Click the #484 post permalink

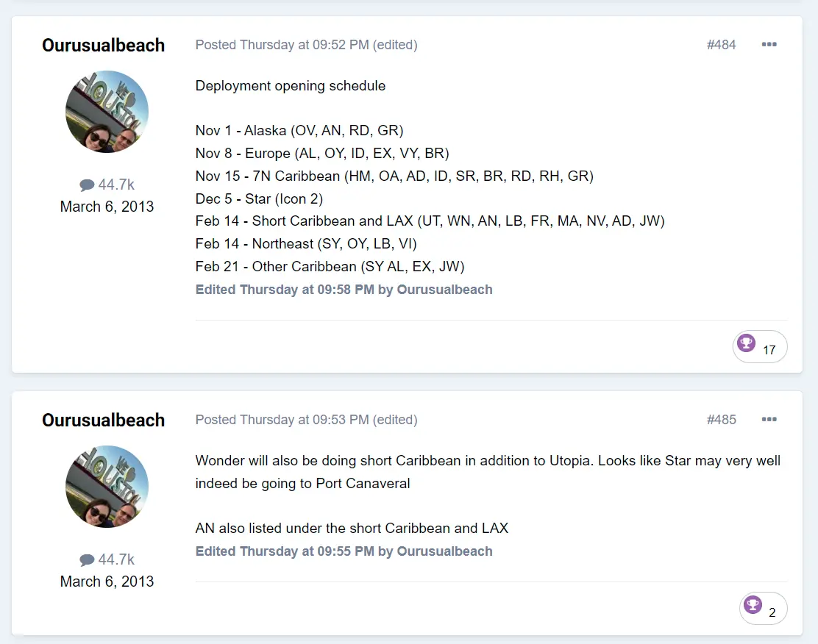[721, 45]
